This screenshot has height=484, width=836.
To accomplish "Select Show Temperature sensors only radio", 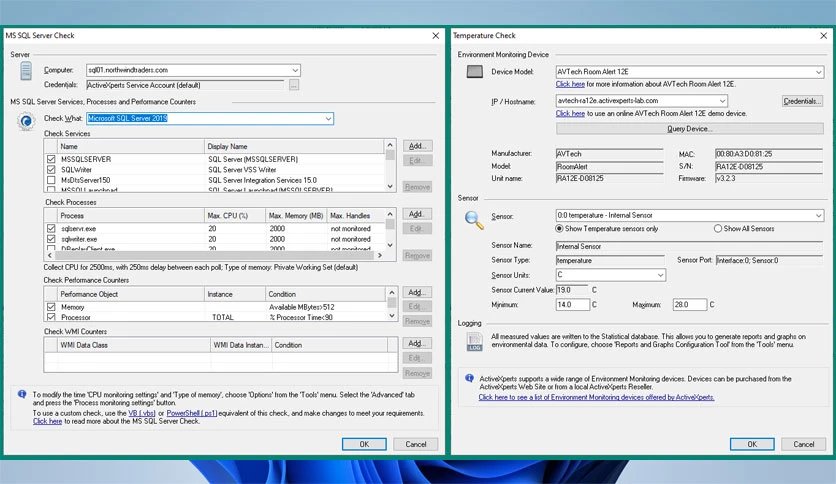I will (x=559, y=228).
